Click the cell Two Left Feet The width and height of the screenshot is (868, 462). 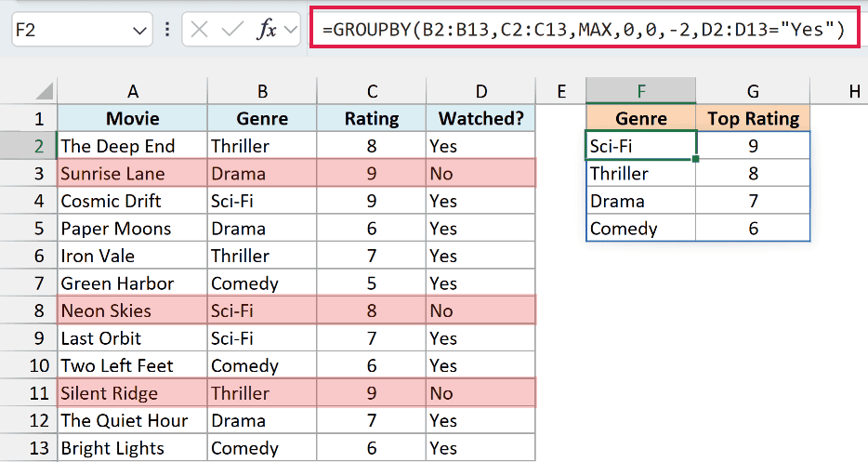tap(132, 365)
